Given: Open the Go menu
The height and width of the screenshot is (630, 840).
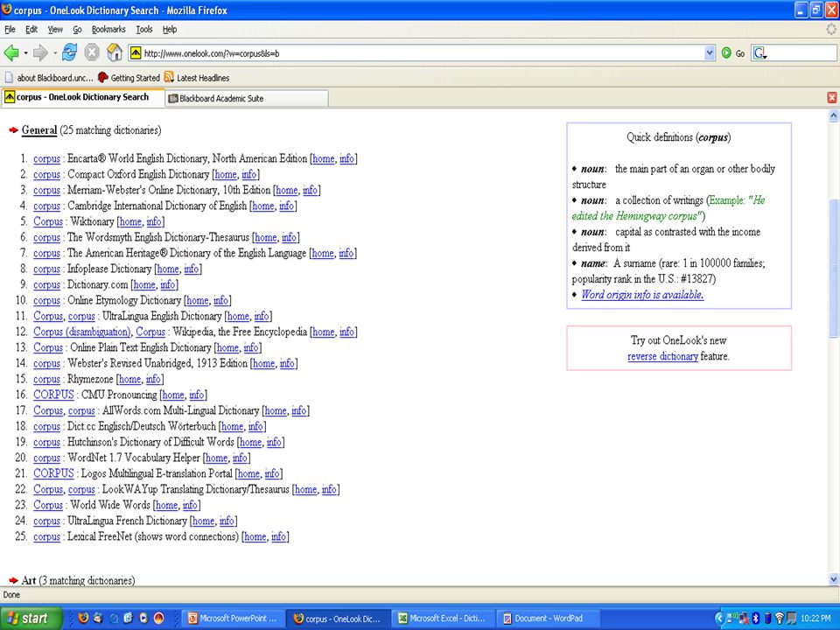Looking at the screenshot, I should (x=77, y=30).
